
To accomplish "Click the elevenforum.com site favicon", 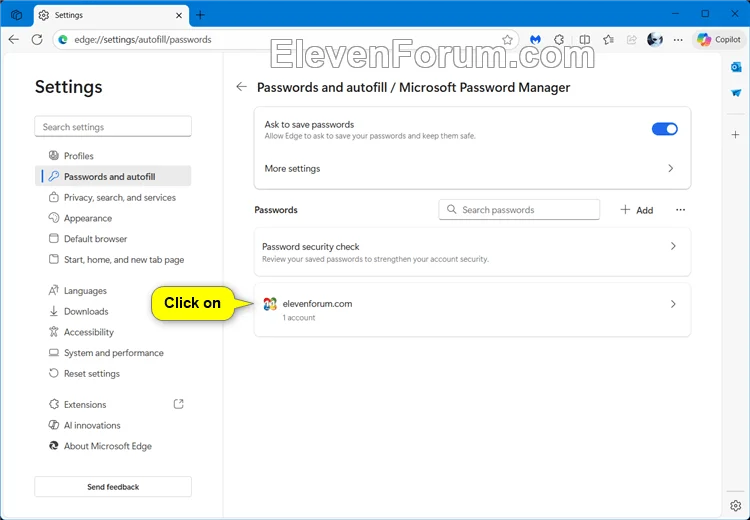I will tap(270, 304).
